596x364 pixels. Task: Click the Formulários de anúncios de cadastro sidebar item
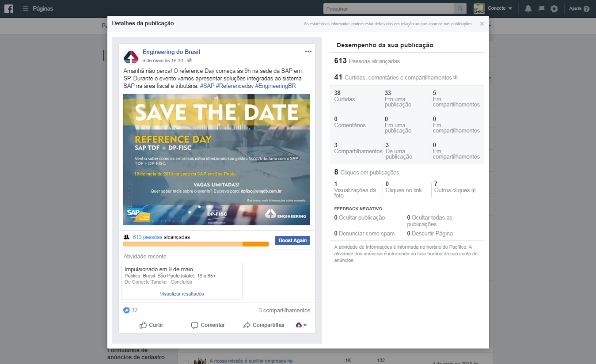136,353
